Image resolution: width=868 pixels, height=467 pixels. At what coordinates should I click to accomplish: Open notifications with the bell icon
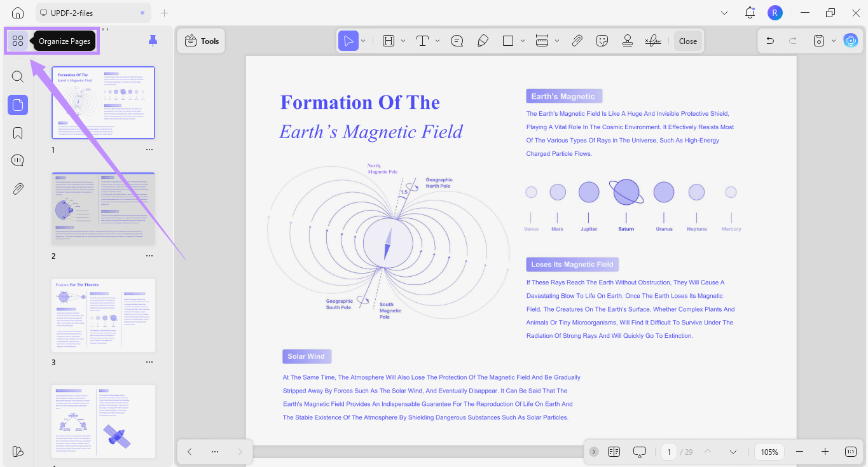750,13
